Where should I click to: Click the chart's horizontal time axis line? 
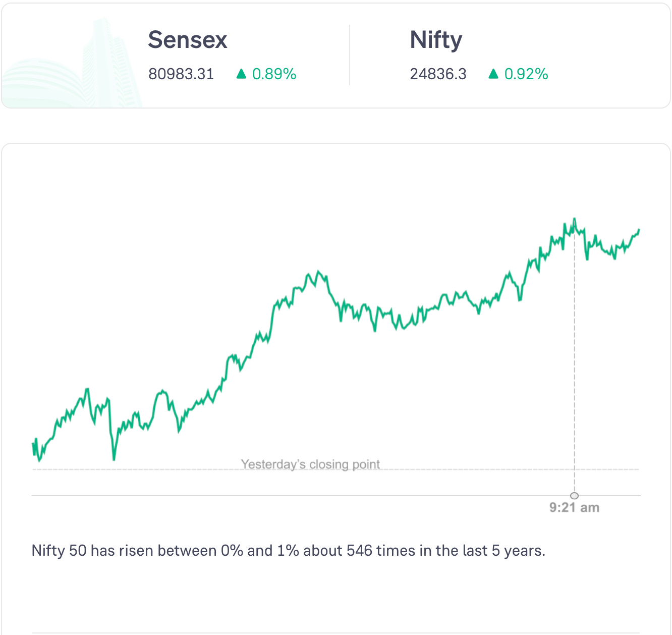coord(303,496)
